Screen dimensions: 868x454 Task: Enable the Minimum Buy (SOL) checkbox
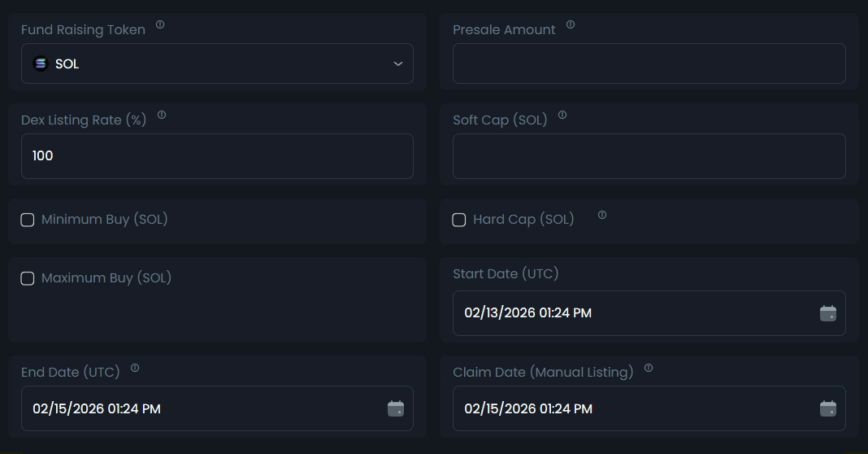click(x=28, y=220)
